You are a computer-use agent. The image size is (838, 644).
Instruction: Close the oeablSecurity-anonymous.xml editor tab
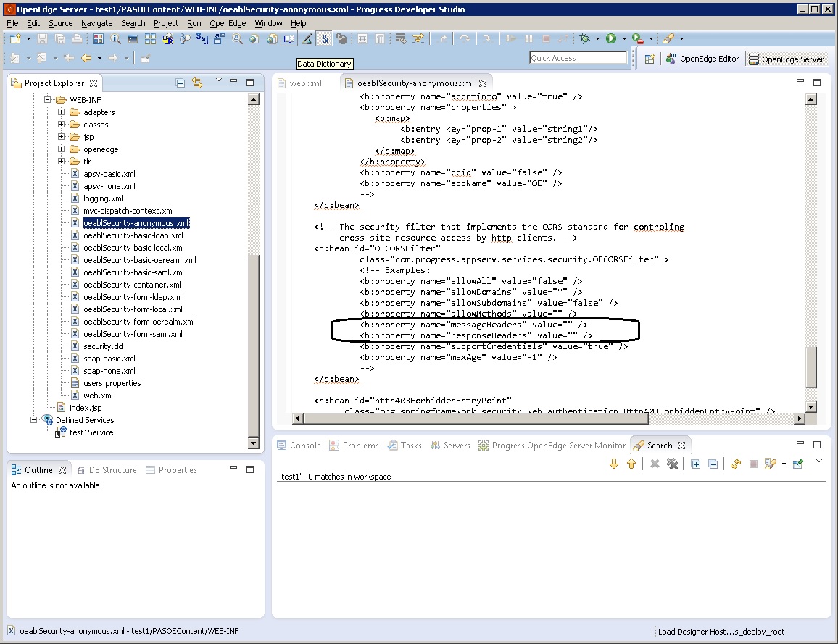click(483, 83)
